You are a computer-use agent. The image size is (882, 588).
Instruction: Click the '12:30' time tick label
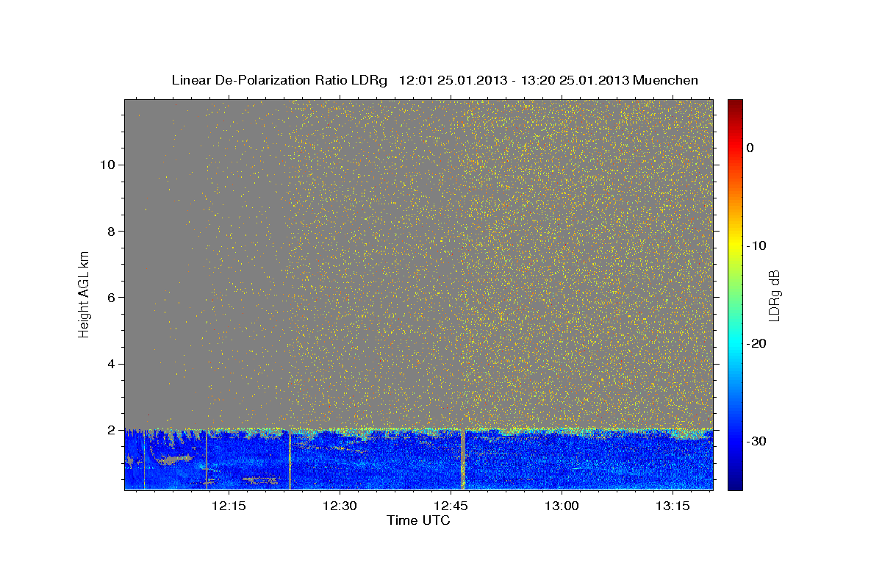tap(340, 506)
